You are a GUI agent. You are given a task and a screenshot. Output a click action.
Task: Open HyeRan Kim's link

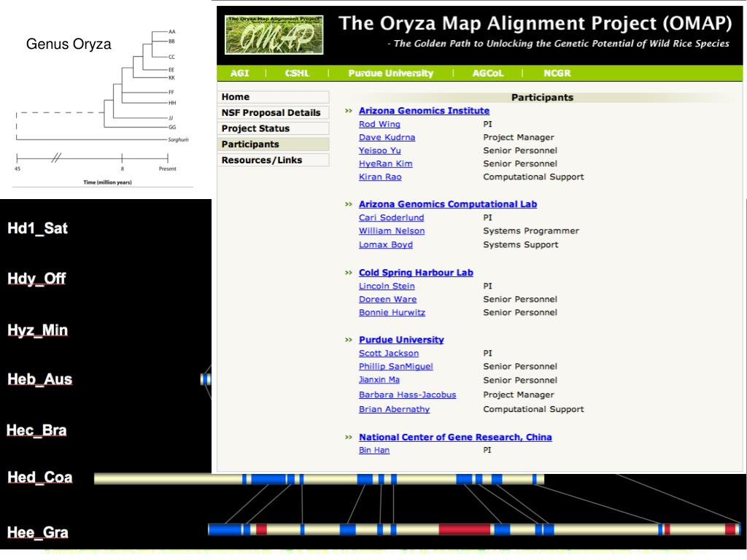[x=385, y=164]
